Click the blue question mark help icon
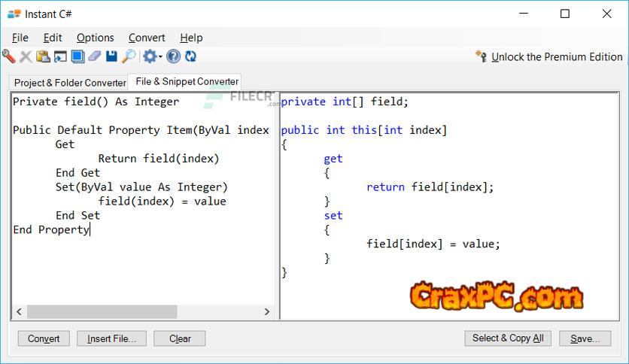 173,56
